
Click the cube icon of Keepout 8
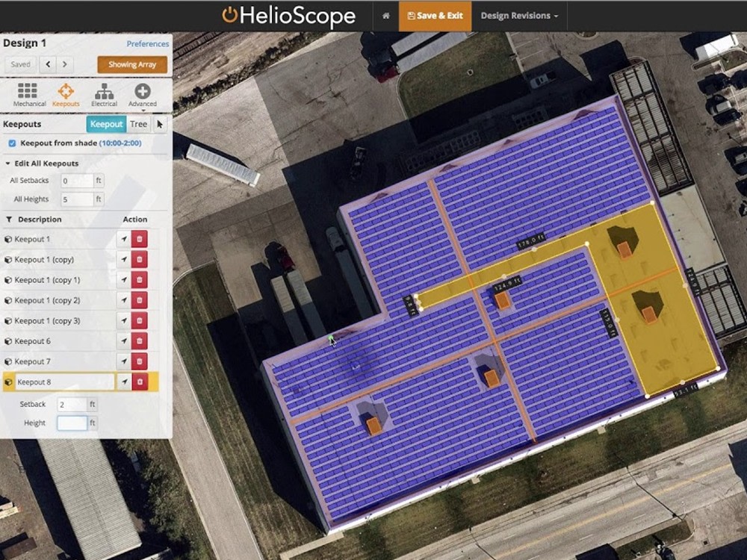[8, 382]
